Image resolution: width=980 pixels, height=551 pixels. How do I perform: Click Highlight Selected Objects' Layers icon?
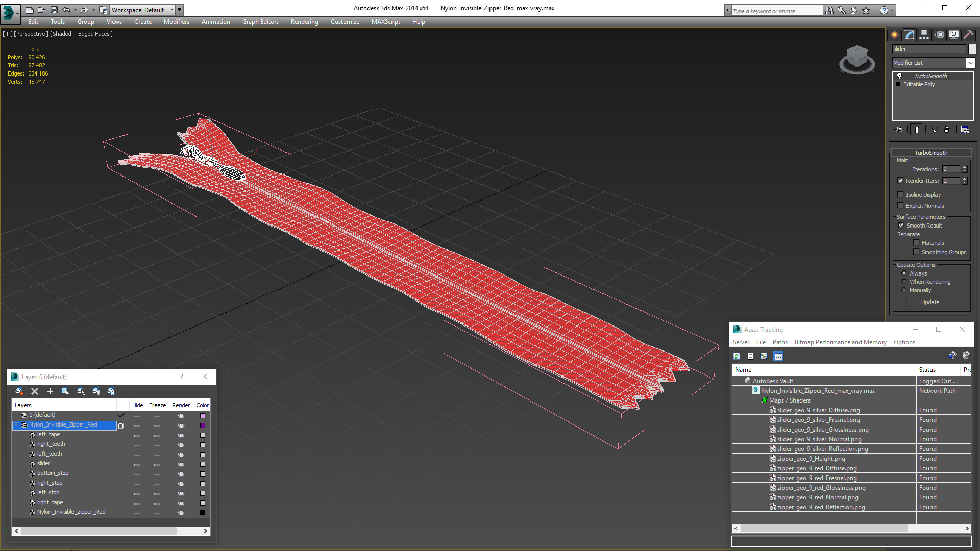tap(81, 391)
